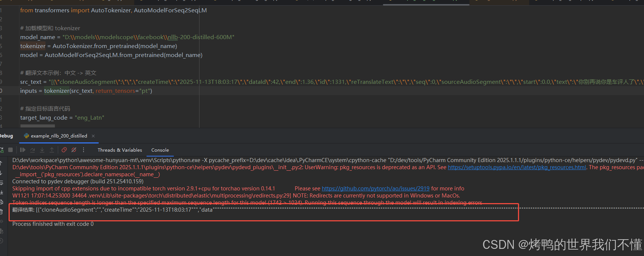
Task: Open debug toolbar more options menu
Action: coord(84,150)
